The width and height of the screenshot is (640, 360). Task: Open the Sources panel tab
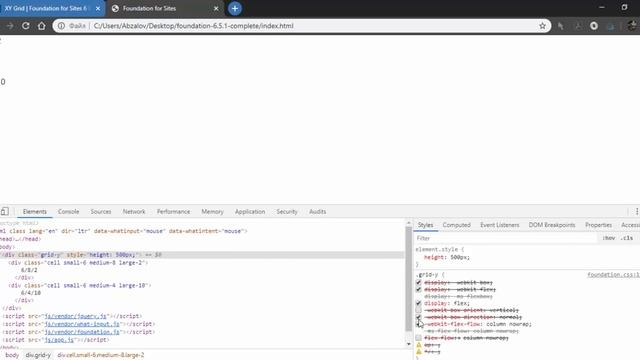101,211
